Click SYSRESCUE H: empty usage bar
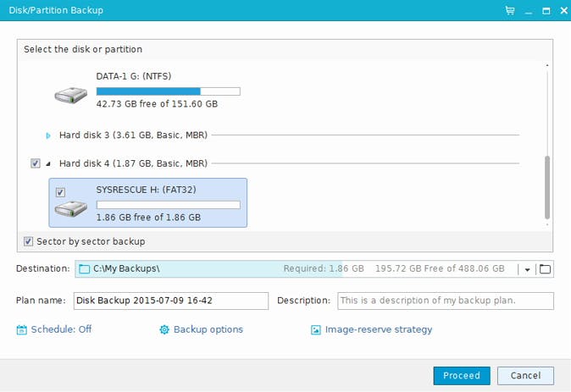This screenshot has height=392, width=571. (169, 205)
